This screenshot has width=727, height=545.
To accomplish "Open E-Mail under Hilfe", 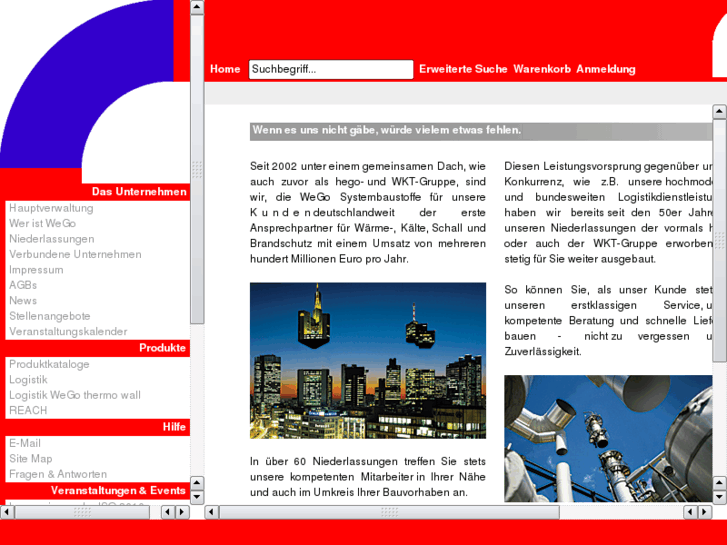I will [25, 443].
